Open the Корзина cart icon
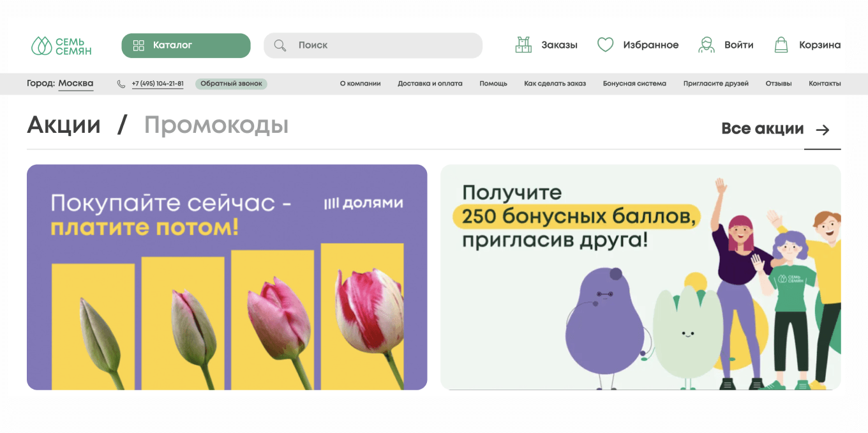868x433 pixels. point(782,45)
